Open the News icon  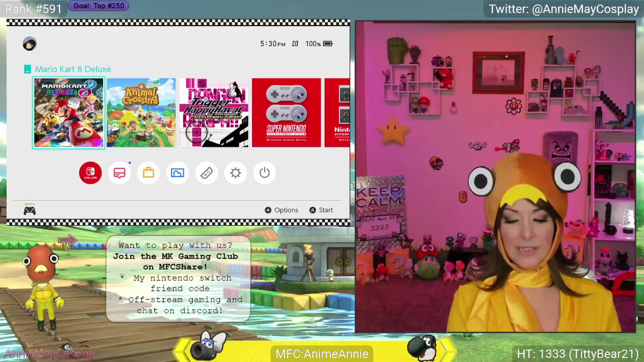coord(119,173)
